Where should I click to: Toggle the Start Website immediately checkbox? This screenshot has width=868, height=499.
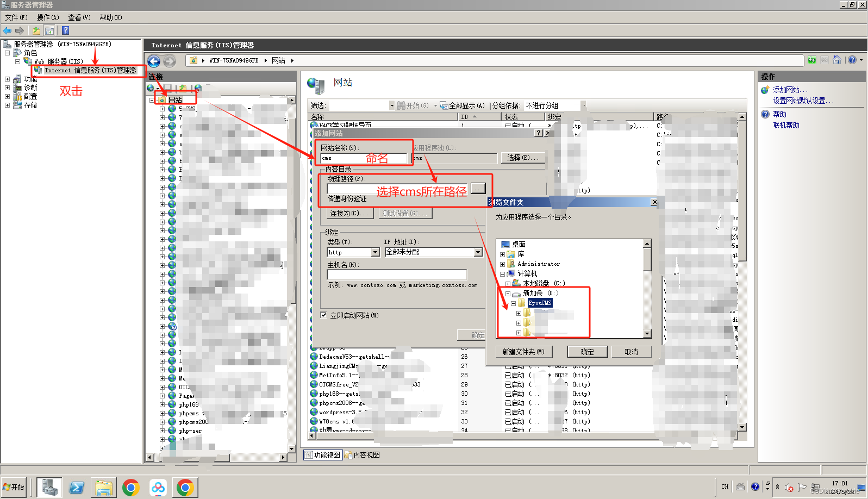[x=323, y=315]
